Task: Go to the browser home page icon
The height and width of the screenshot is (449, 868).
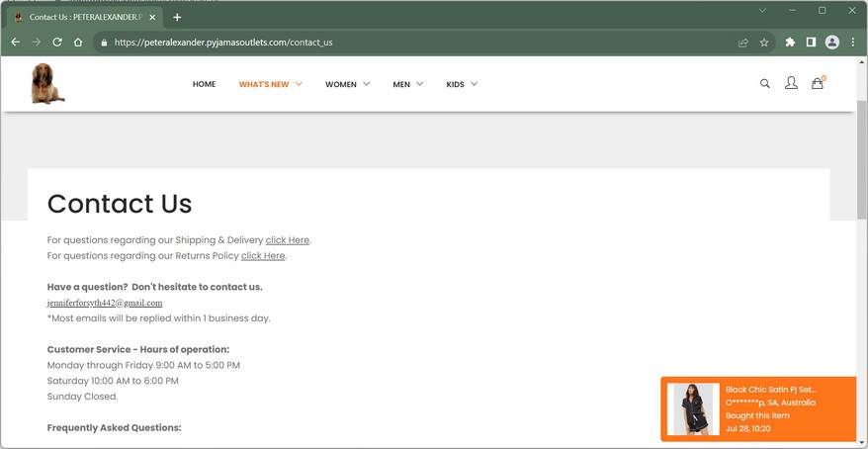Action: [x=78, y=43]
